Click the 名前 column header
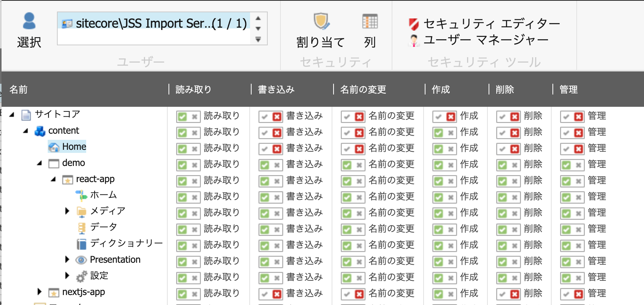This screenshot has width=644, height=305. [18, 90]
